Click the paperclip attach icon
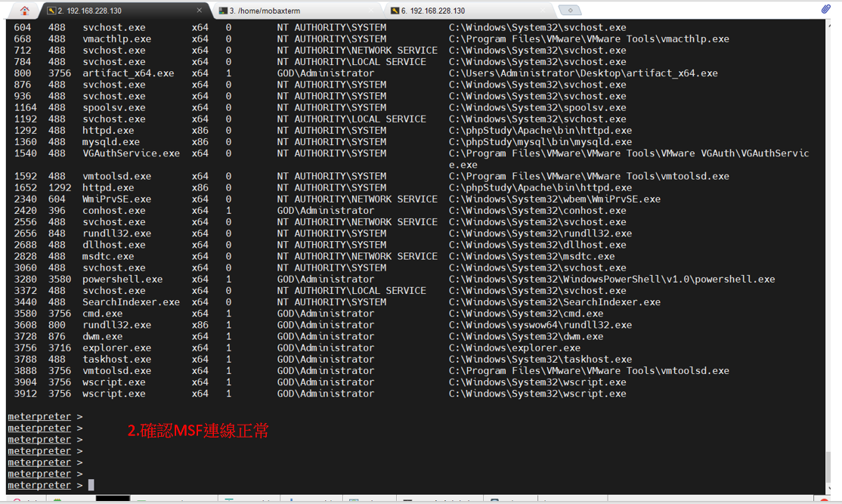 [x=826, y=8]
